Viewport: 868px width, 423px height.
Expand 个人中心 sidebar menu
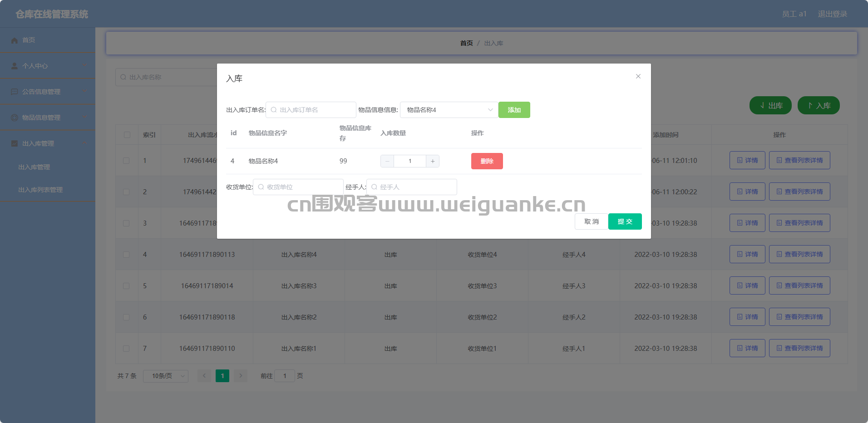(x=48, y=66)
